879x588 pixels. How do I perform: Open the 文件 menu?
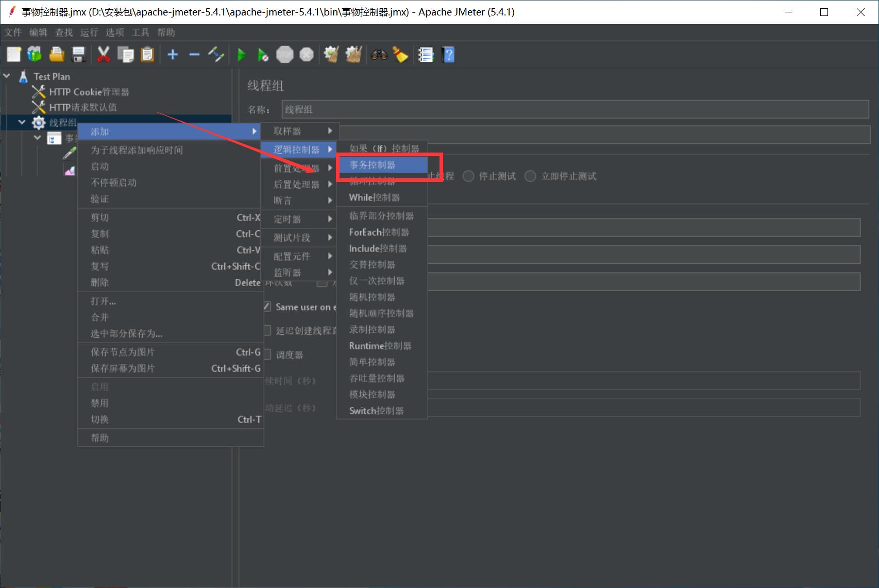13,32
